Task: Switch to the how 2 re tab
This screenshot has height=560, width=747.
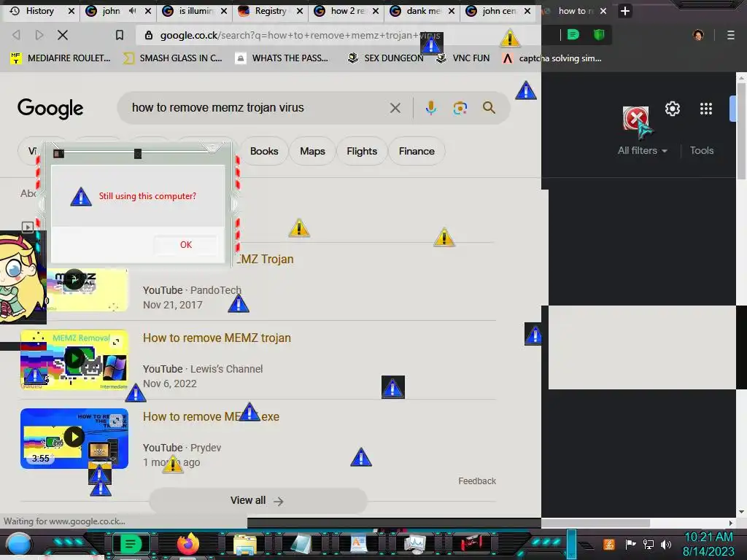Action: pyautogui.click(x=348, y=11)
